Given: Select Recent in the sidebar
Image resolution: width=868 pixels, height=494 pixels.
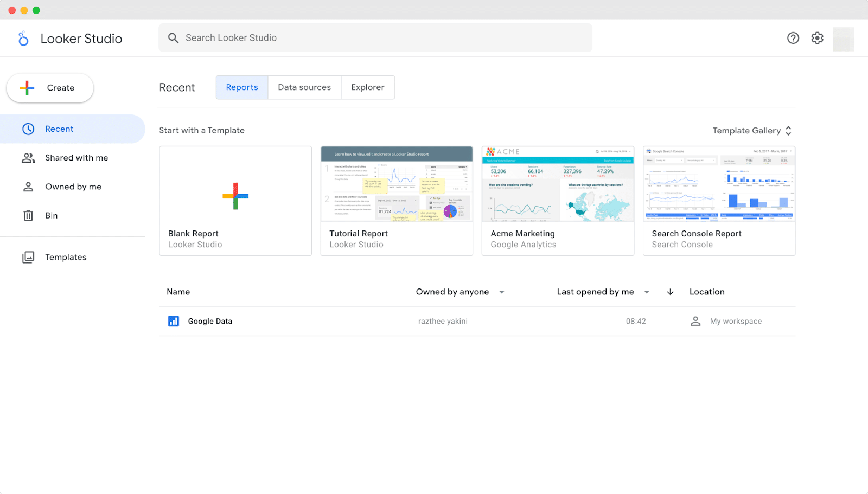Looking at the screenshot, I should [x=73, y=129].
